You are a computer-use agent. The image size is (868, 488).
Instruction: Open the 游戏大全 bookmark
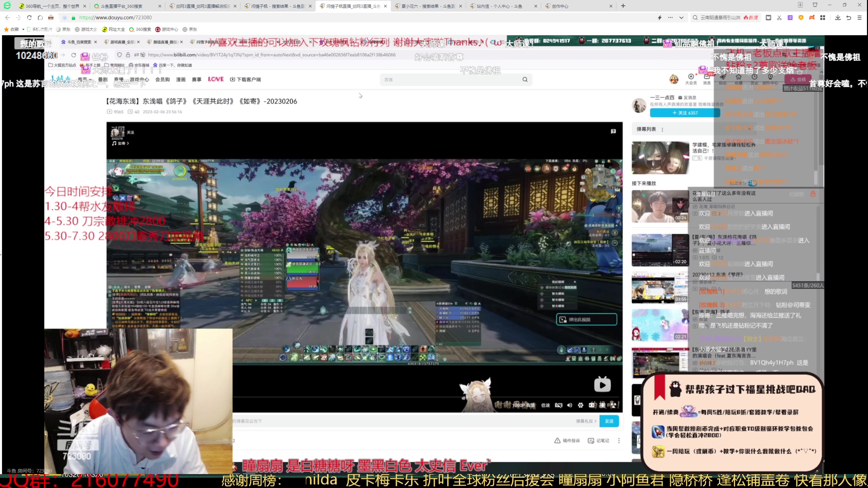click(86, 29)
